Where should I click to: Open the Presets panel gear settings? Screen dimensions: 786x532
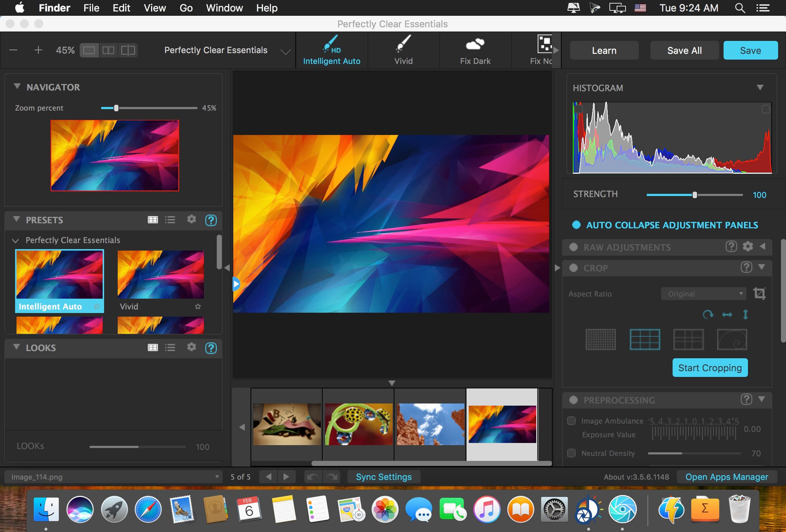192,219
